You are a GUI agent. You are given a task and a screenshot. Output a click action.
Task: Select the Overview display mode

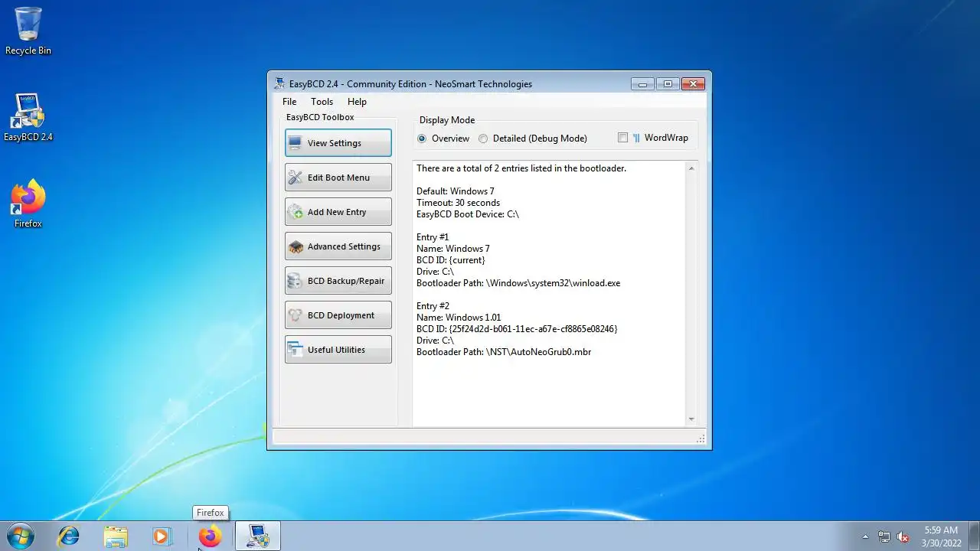click(443, 139)
